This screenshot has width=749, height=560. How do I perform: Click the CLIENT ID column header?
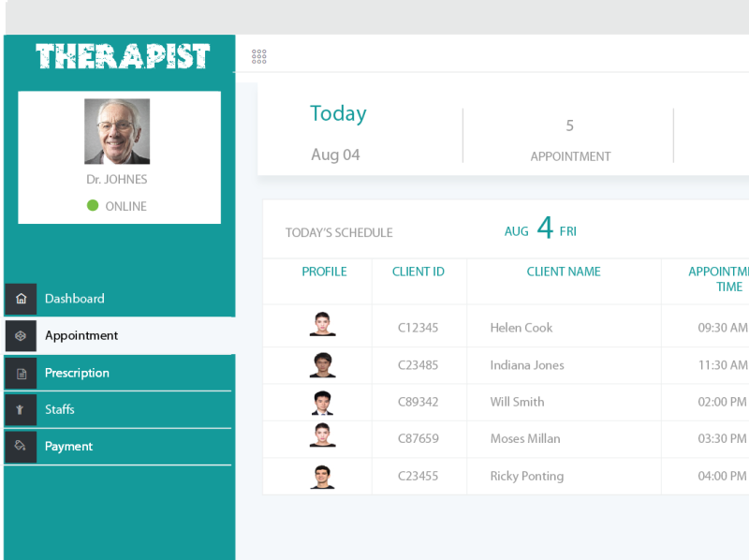(419, 272)
